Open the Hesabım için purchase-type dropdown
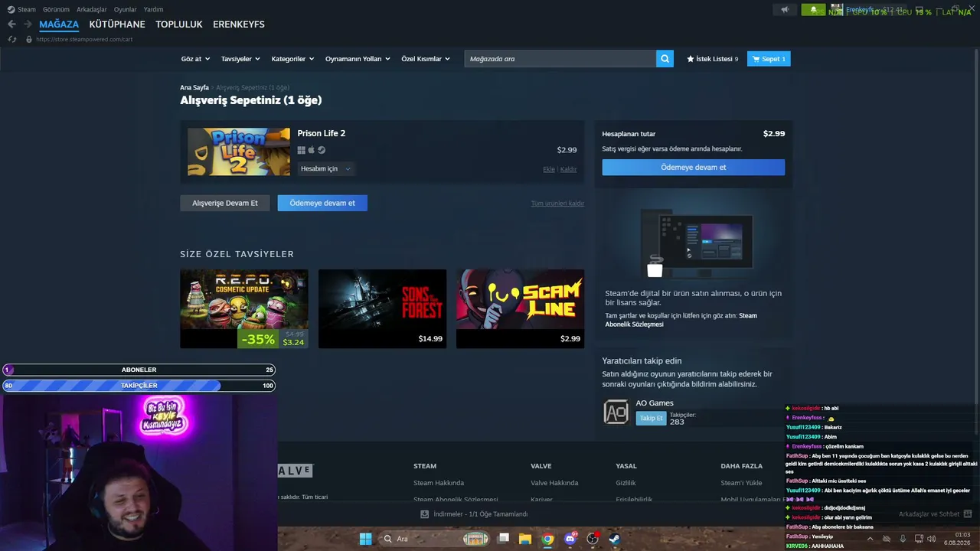Image resolution: width=980 pixels, height=551 pixels. tap(325, 169)
